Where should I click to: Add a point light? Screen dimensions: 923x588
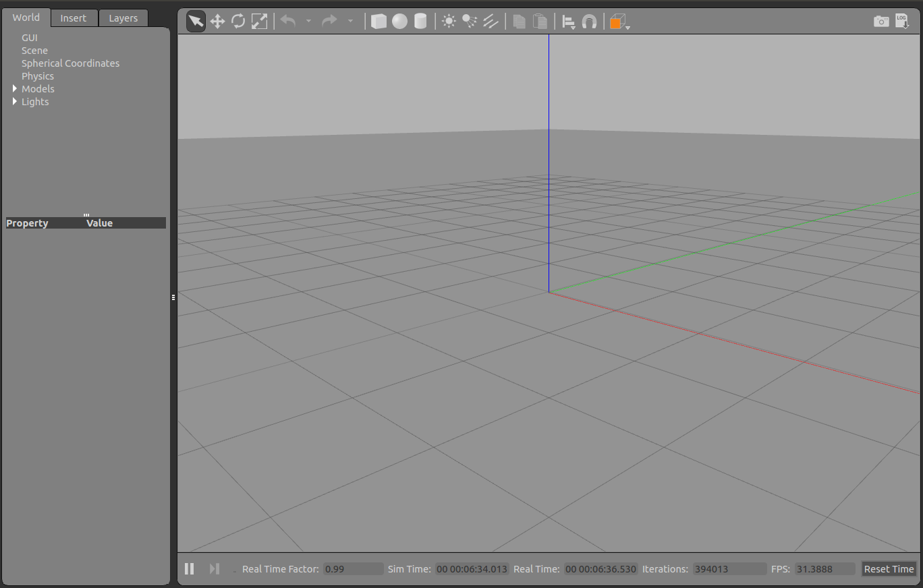pos(449,22)
